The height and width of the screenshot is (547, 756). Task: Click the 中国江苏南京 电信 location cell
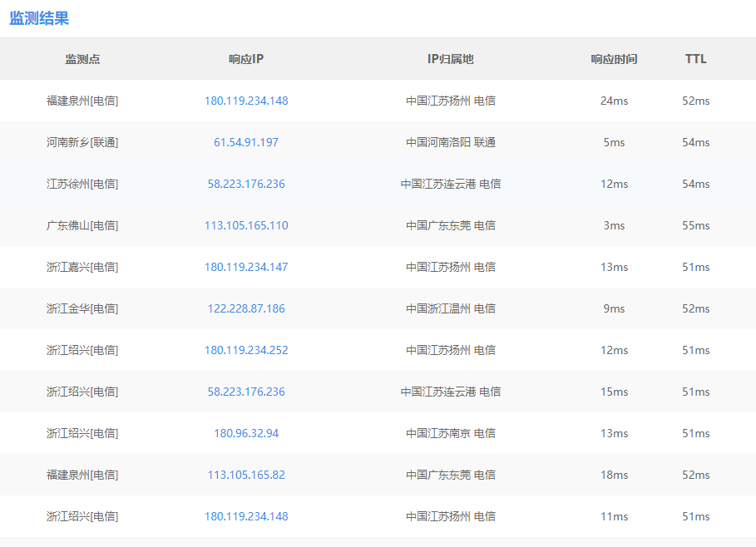[x=450, y=433]
